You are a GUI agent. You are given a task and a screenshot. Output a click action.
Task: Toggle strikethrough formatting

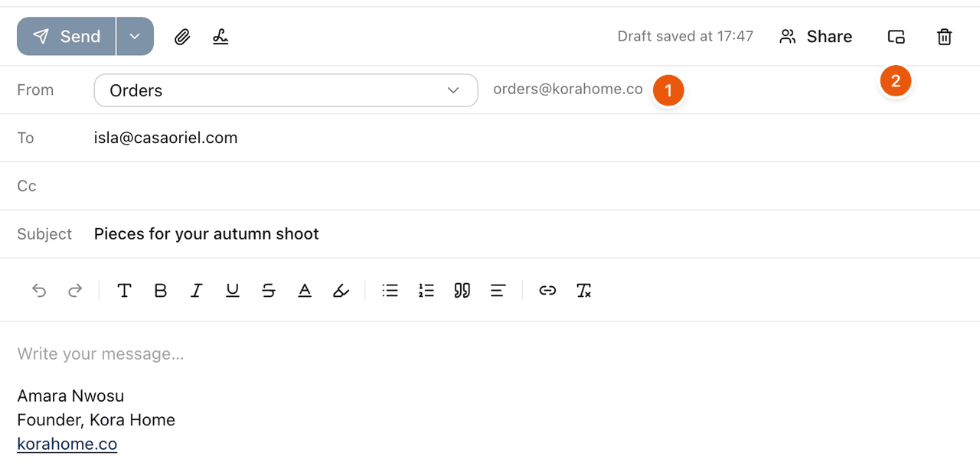click(x=269, y=291)
